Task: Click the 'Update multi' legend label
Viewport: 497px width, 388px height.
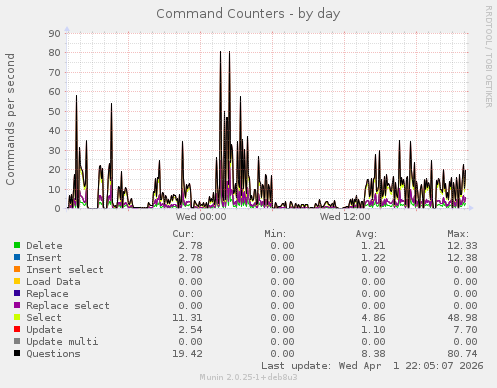Action: point(62,342)
